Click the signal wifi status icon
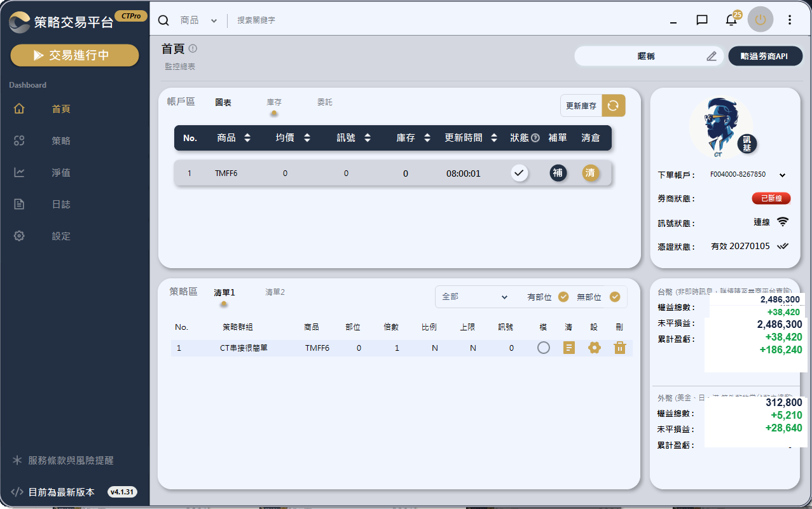The width and height of the screenshot is (812, 509). coord(783,222)
